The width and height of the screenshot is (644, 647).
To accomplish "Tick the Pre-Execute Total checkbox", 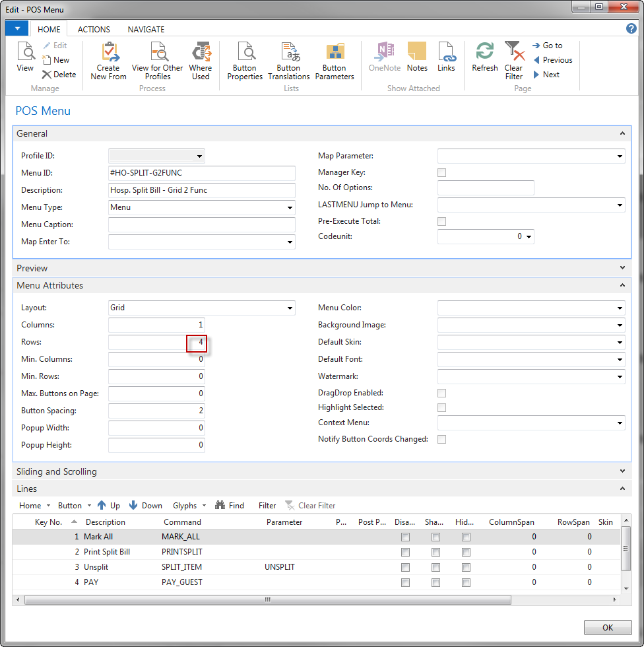I will click(442, 222).
